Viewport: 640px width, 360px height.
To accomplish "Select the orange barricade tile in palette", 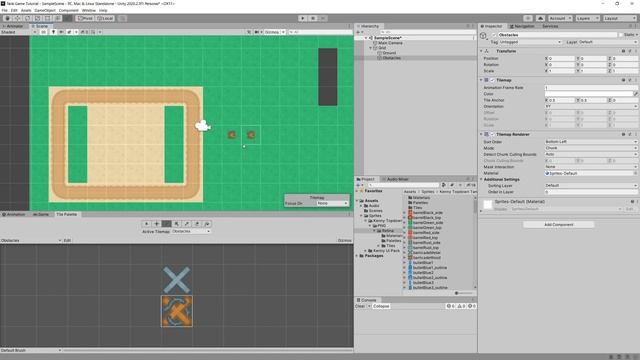I will tap(177, 311).
